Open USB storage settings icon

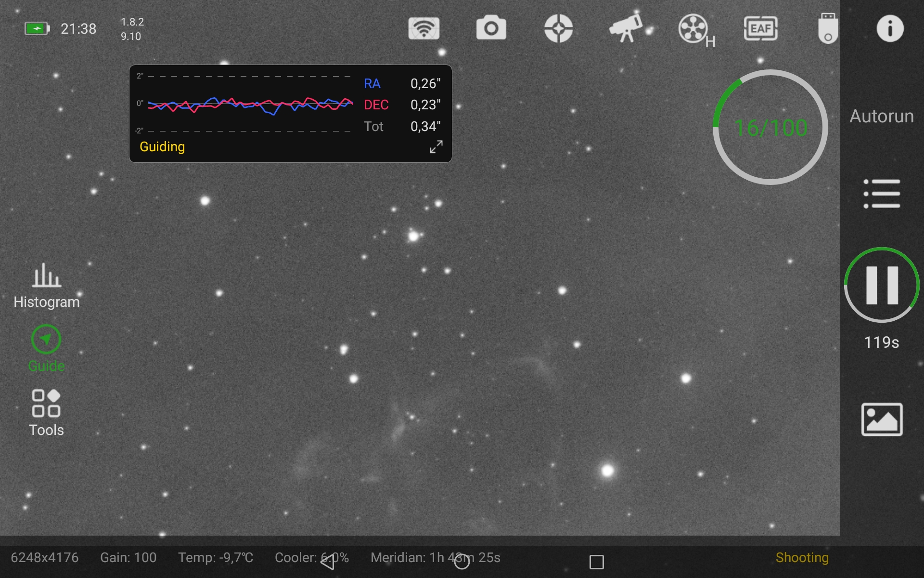[828, 28]
